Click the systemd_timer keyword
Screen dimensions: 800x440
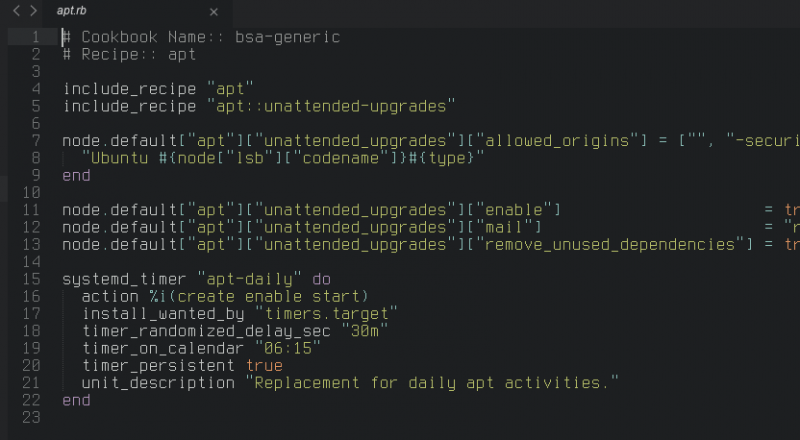click(124, 279)
